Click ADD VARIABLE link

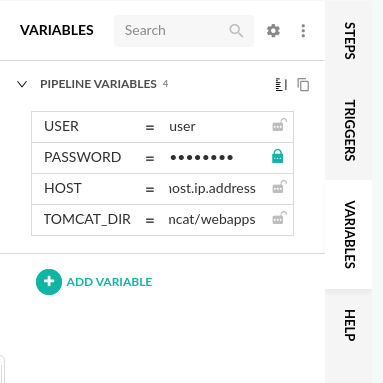click(x=109, y=282)
